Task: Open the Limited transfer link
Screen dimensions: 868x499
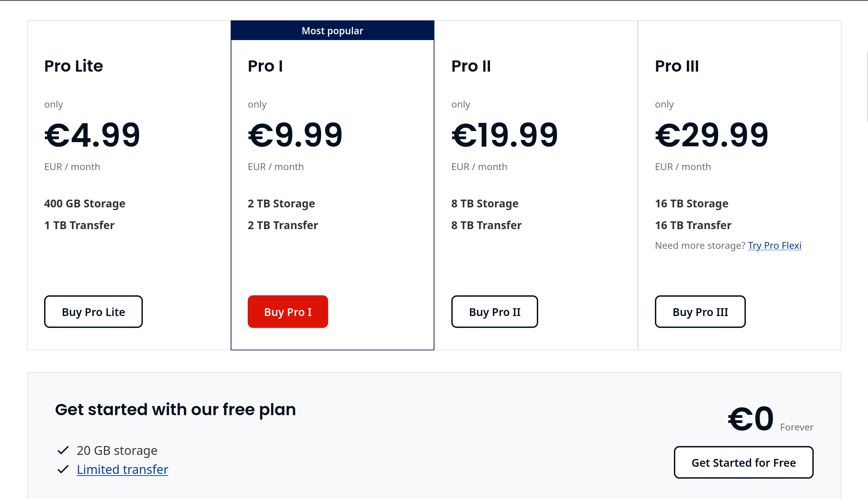Action: [122, 469]
